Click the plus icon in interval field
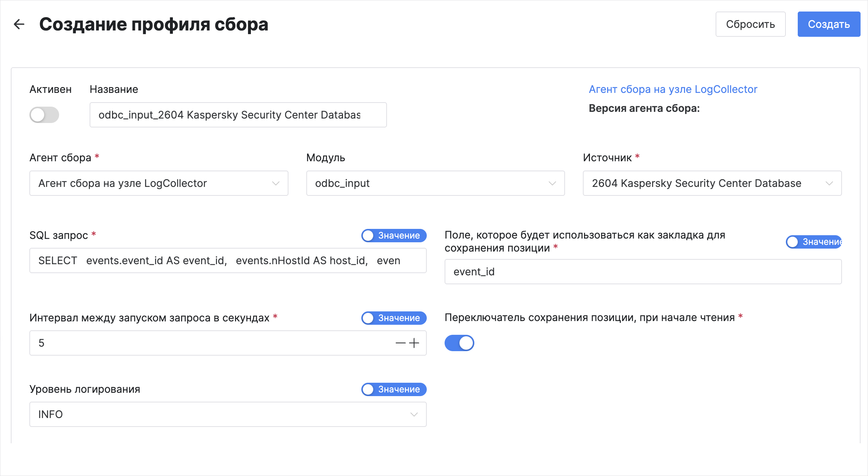The height and width of the screenshot is (476, 868). click(414, 343)
